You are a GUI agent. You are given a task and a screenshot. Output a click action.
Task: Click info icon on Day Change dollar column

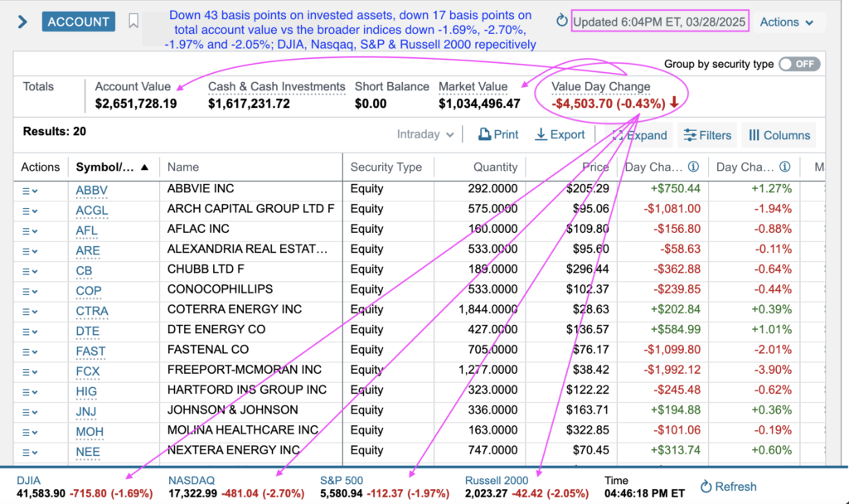point(693,167)
